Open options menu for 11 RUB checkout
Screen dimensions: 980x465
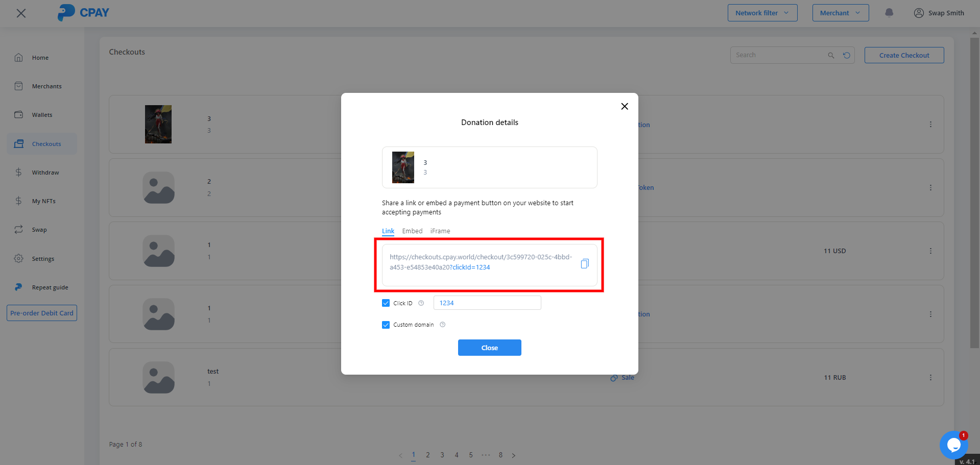click(x=930, y=377)
